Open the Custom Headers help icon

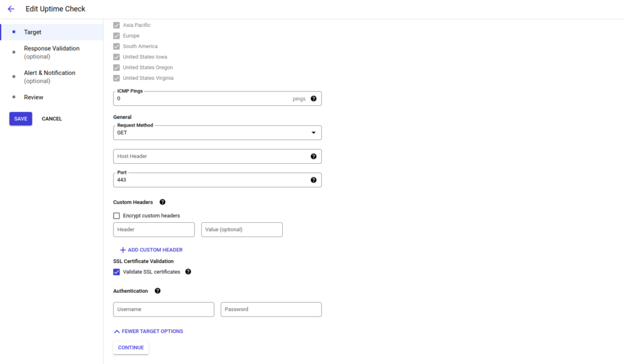162,202
